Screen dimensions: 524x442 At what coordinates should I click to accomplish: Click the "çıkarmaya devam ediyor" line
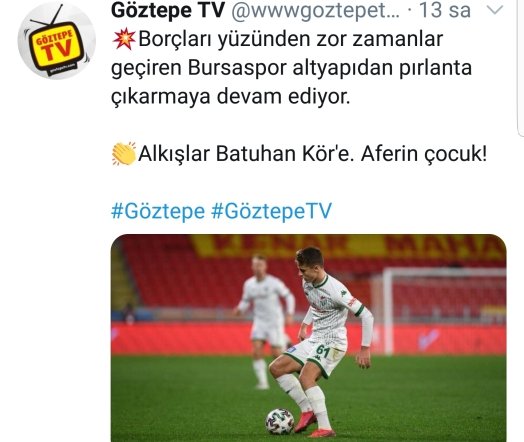tap(231, 97)
